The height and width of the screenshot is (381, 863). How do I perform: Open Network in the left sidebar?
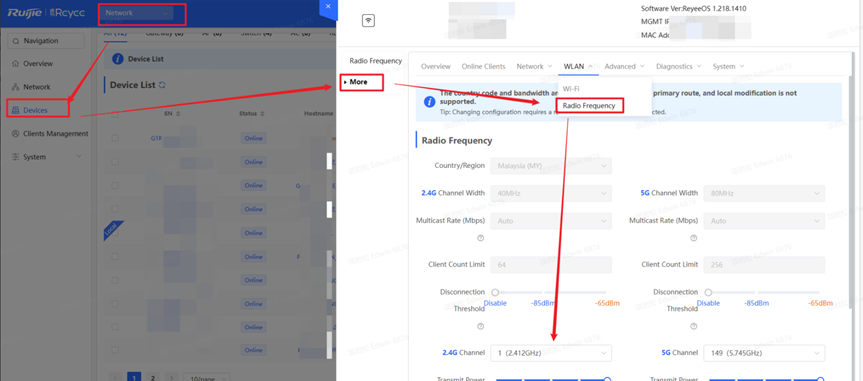[36, 87]
